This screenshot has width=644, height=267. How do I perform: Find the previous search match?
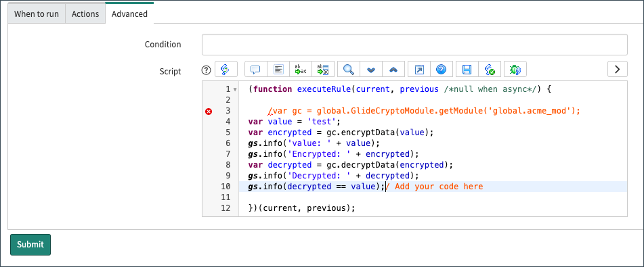(393, 70)
